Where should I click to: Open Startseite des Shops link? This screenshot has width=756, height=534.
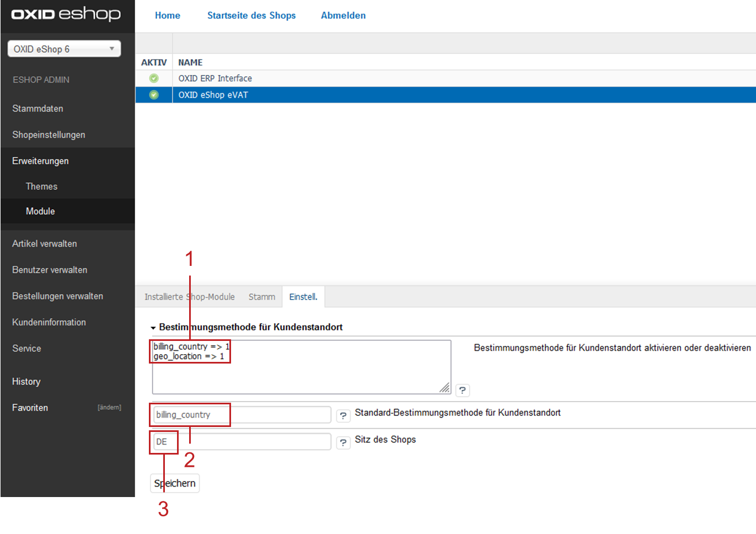pos(251,15)
